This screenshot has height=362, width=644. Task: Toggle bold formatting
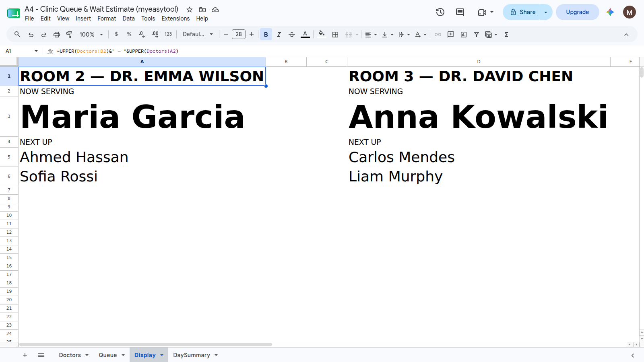pos(266,35)
